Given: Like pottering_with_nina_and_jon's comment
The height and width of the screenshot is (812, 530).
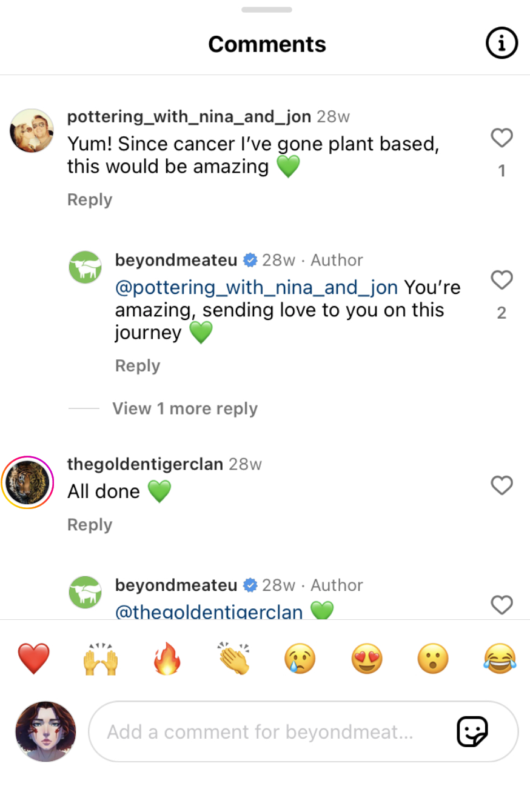Looking at the screenshot, I should coord(501,138).
